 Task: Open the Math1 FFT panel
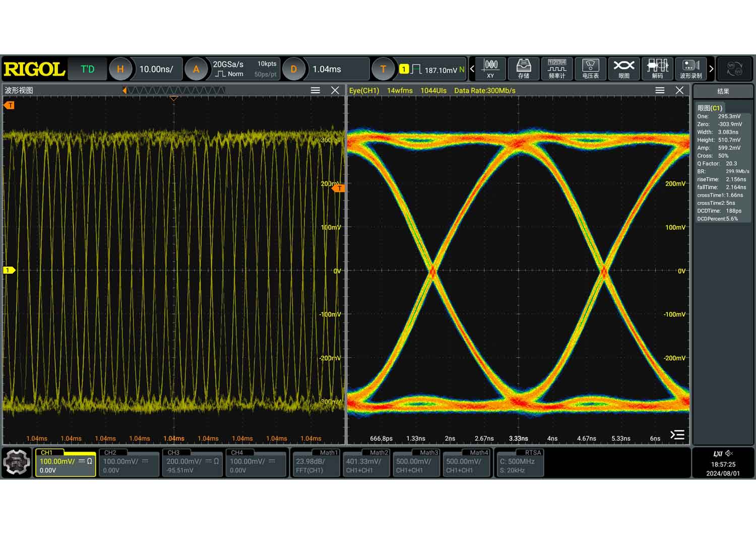coord(316,462)
